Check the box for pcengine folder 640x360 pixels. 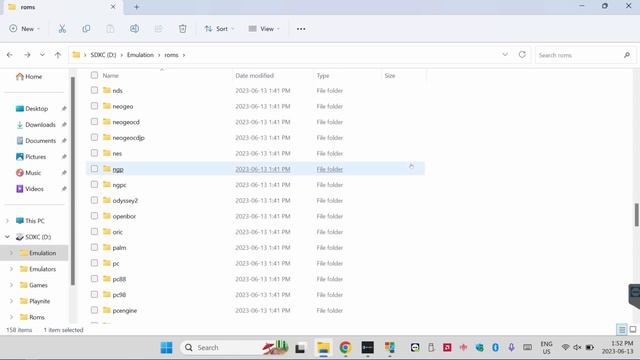[94, 310]
